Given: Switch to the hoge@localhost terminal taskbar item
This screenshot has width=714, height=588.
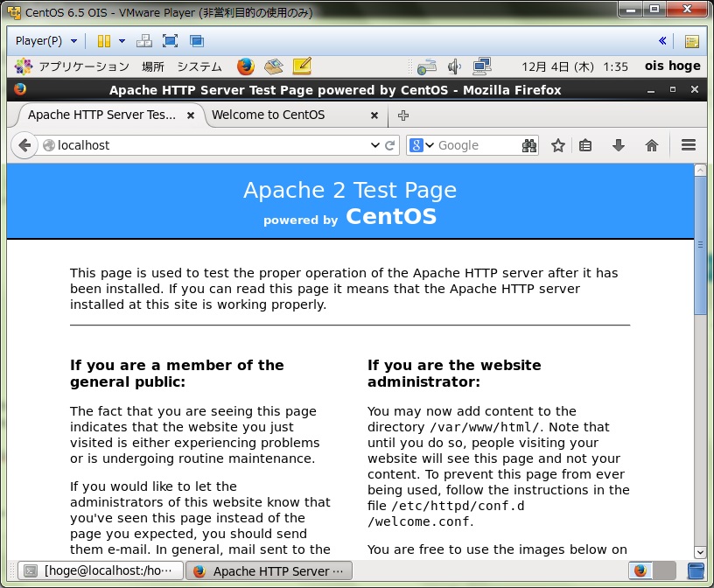Looking at the screenshot, I should (100, 570).
